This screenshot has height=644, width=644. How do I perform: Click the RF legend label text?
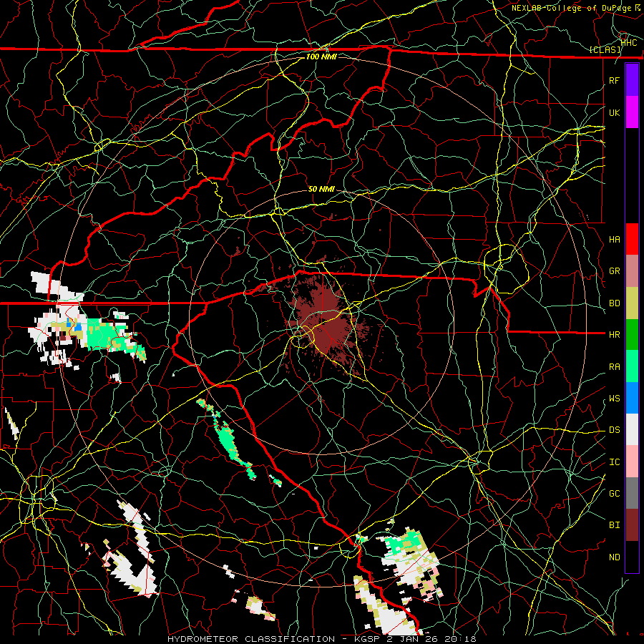click(x=614, y=80)
